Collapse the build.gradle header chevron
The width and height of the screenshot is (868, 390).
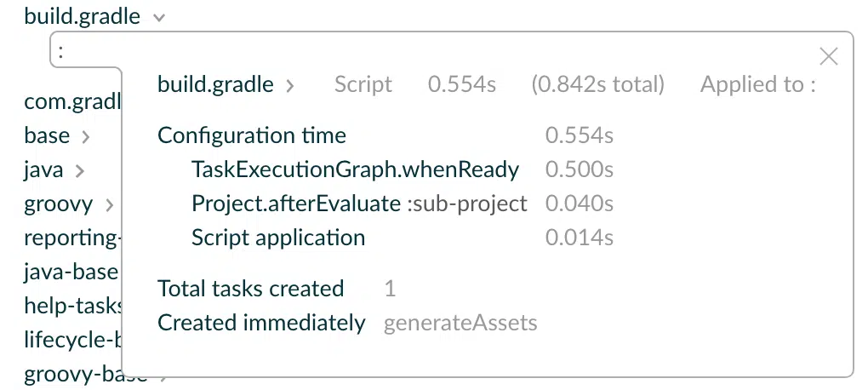tap(159, 18)
